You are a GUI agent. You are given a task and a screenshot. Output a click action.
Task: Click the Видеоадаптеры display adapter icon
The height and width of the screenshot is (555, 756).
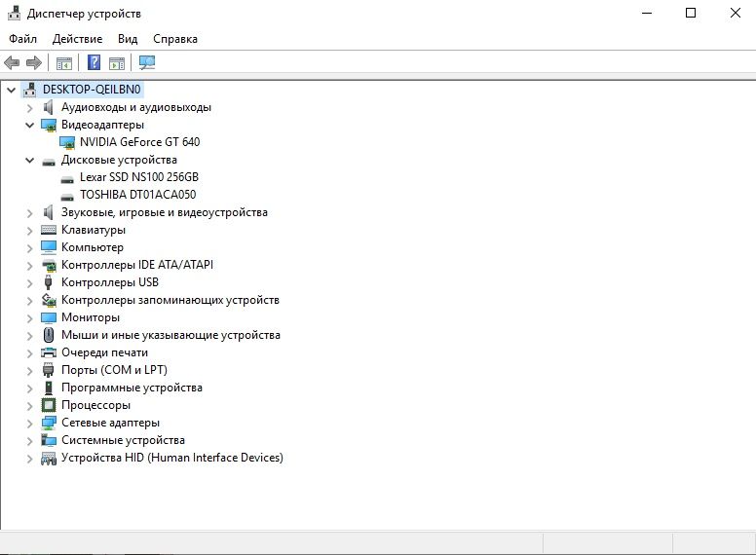coord(49,125)
